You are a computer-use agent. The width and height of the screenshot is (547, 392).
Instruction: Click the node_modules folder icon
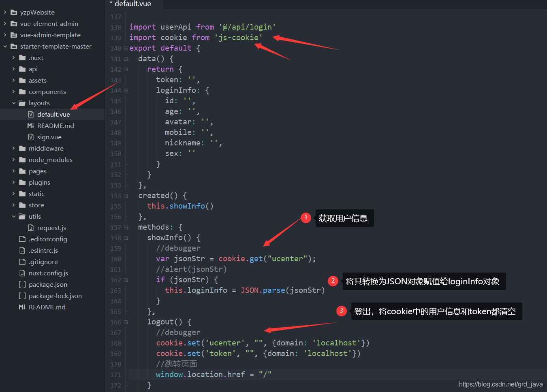[22, 160]
